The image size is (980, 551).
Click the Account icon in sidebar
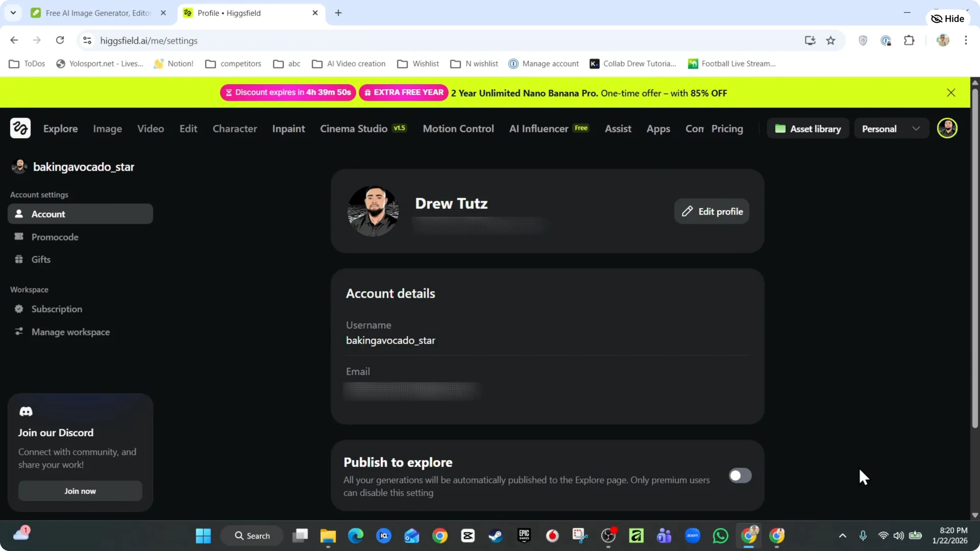(19, 214)
